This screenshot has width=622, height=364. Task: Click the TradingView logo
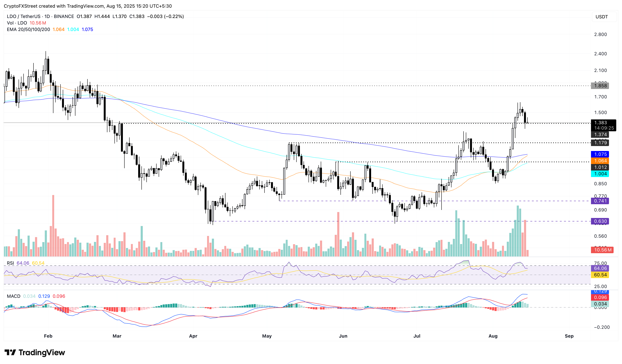coord(35,352)
